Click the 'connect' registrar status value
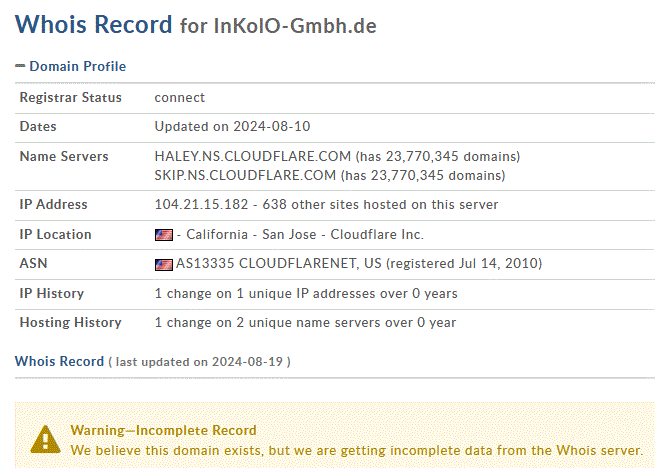 pos(179,97)
